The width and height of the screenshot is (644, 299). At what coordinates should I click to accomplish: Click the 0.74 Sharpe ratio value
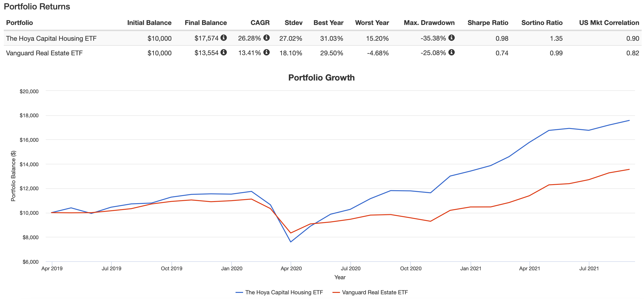click(x=502, y=53)
